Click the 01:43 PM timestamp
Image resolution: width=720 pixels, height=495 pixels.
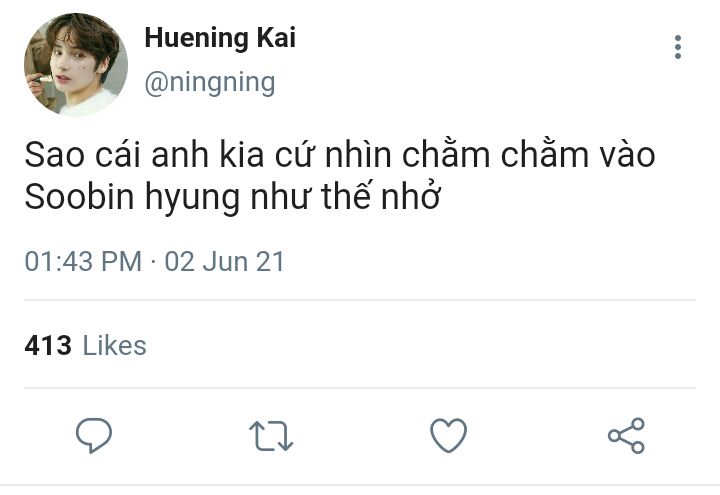tap(83, 262)
